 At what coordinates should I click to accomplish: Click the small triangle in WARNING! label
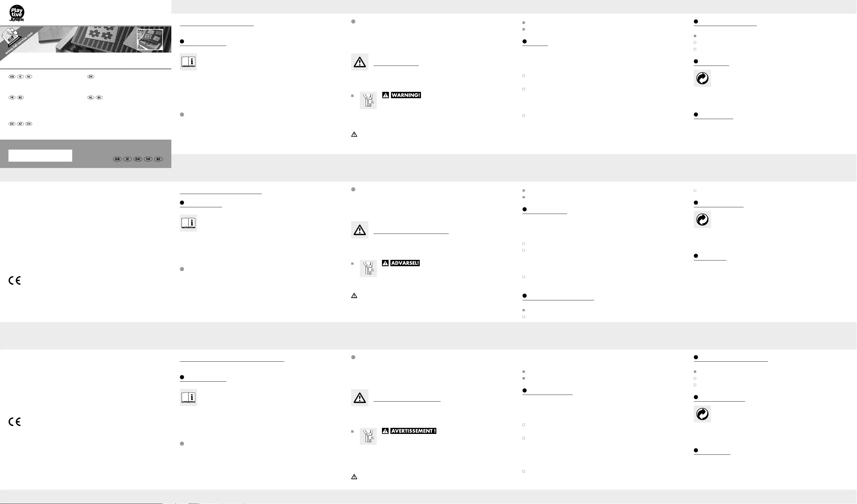point(385,95)
